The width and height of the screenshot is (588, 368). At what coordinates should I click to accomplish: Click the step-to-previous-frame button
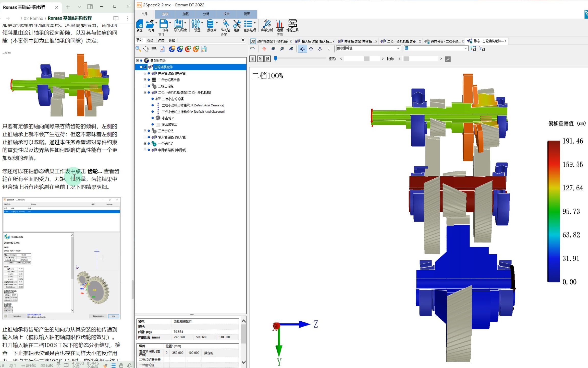tap(260, 59)
